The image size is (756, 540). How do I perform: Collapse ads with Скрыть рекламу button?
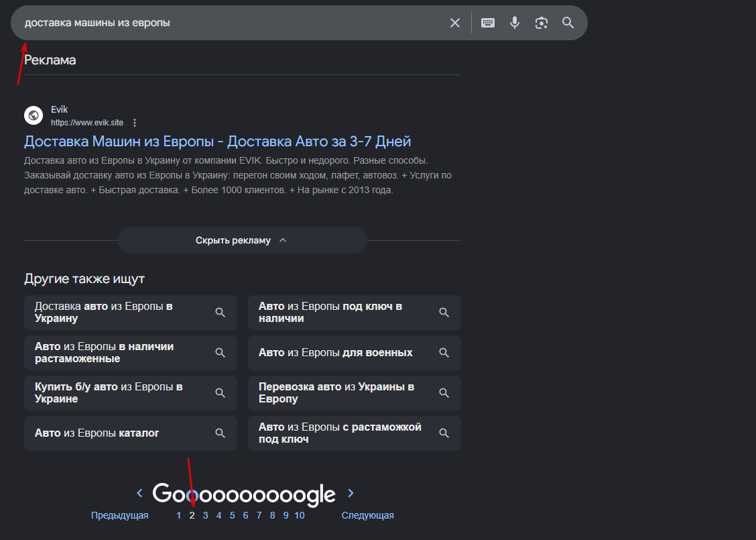click(x=242, y=240)
